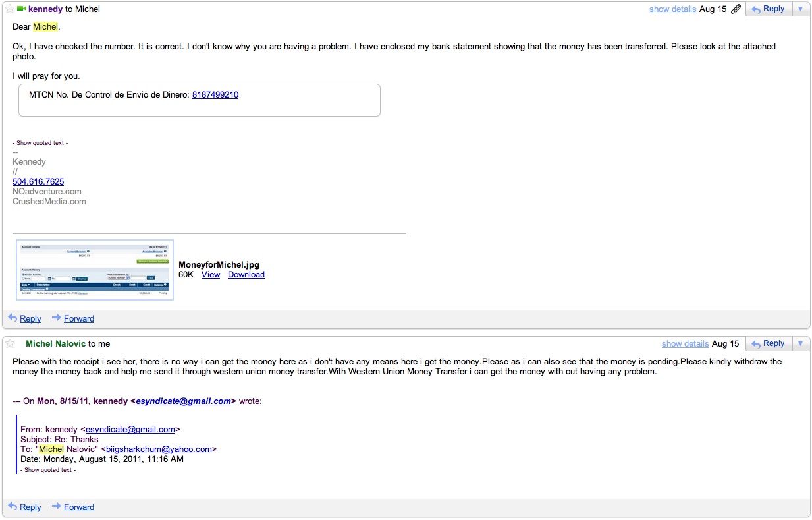The width and height of the screenshot is (812, 520).
Task: Expand "Show quoted text" in kennedy's message
Action: (40, 143)
